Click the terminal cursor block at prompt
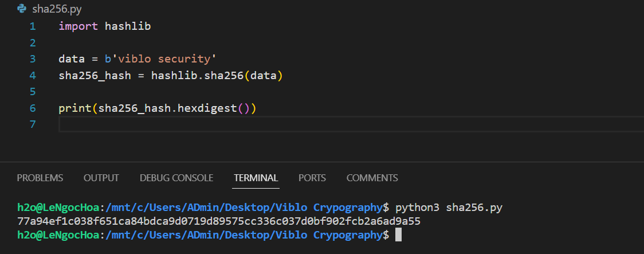644x254 pixels. pyautogui.click(x=399, y=235)
